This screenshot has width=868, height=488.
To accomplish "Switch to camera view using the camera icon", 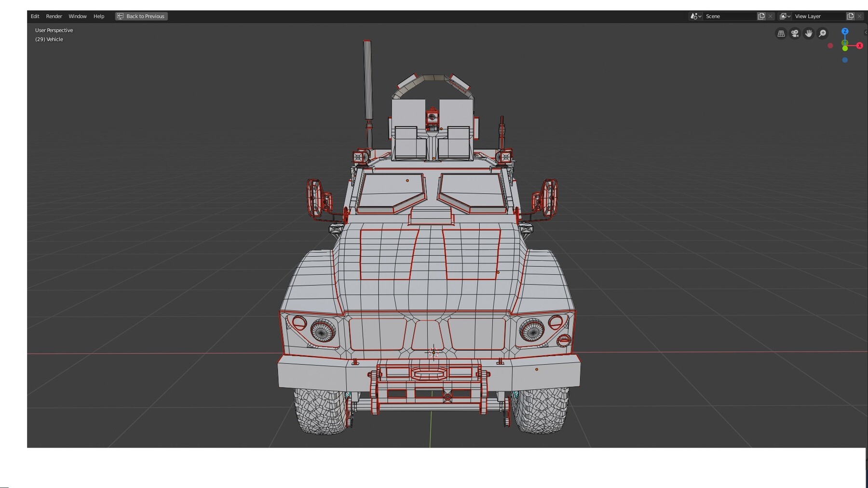I will click(795, 33).
